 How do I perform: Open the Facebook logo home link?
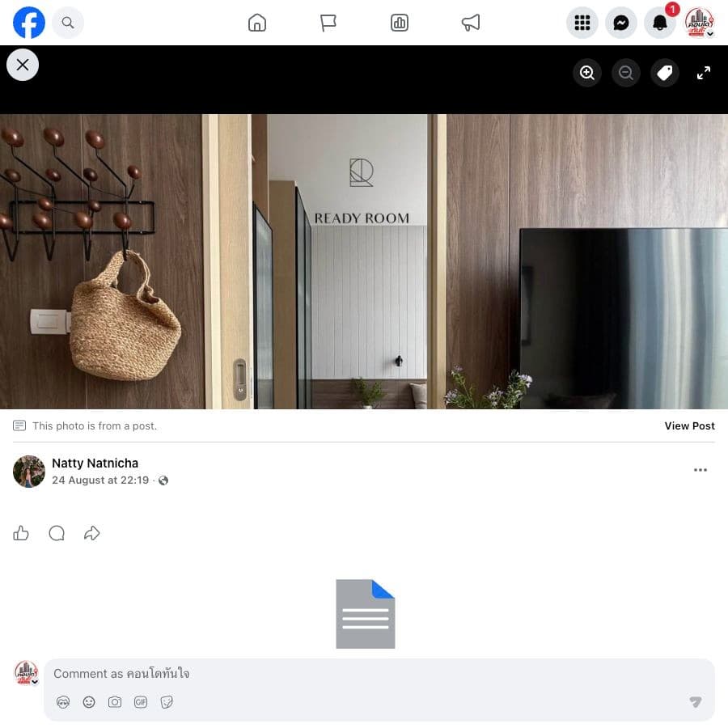click(x=29, y=23)
